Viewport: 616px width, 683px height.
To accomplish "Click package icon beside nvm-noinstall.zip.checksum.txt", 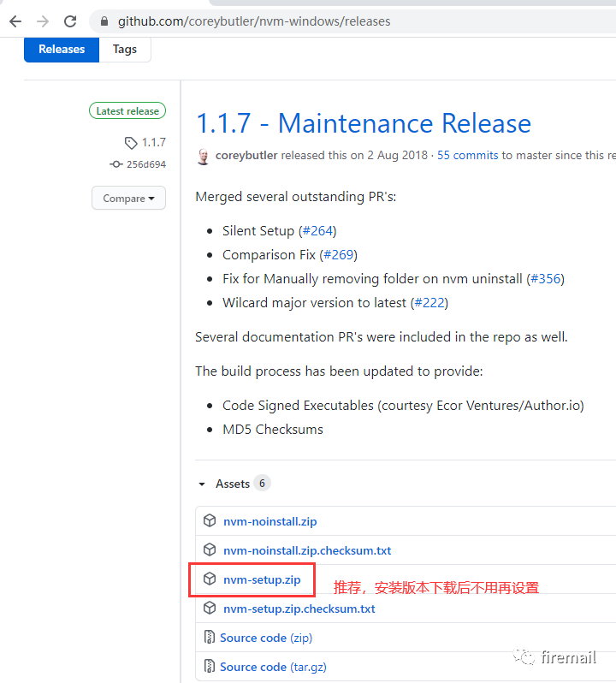I will pos(210,549).
